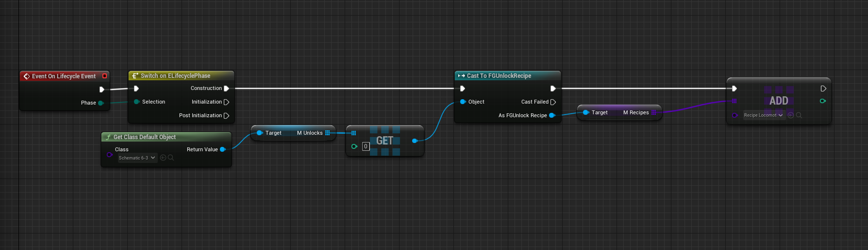Screen dimensions: 868x250
Task: Click the 'M Recipes' label
Action: point(636,113)
